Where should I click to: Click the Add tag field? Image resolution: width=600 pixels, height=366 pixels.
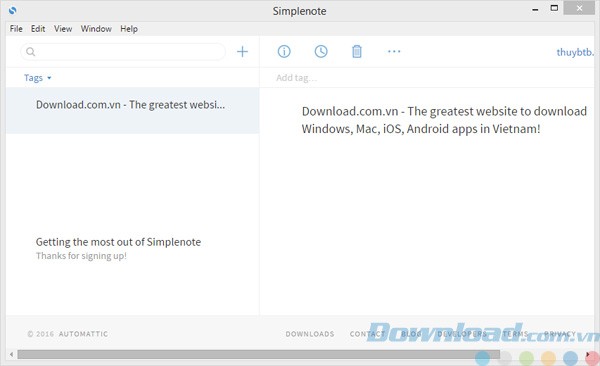(297, 78)
